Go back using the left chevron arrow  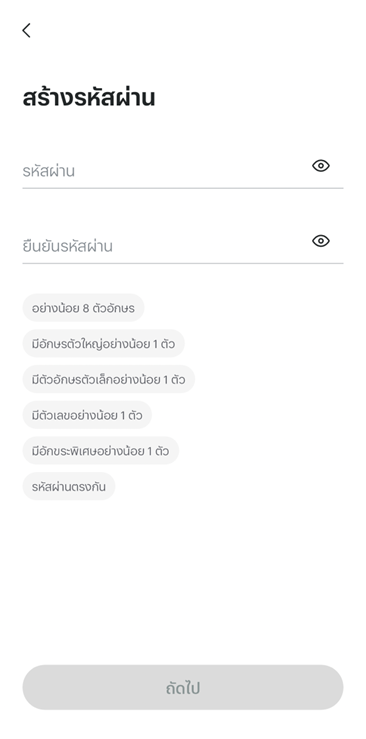click(26, 30)
